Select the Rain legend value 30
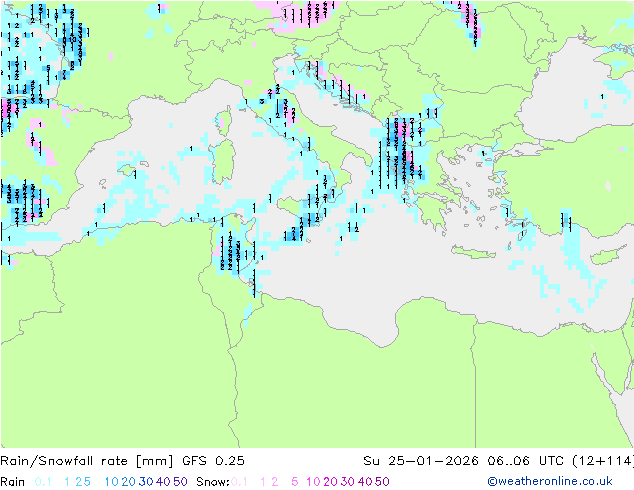The image size is (634, 490). (x=146, y=482)
